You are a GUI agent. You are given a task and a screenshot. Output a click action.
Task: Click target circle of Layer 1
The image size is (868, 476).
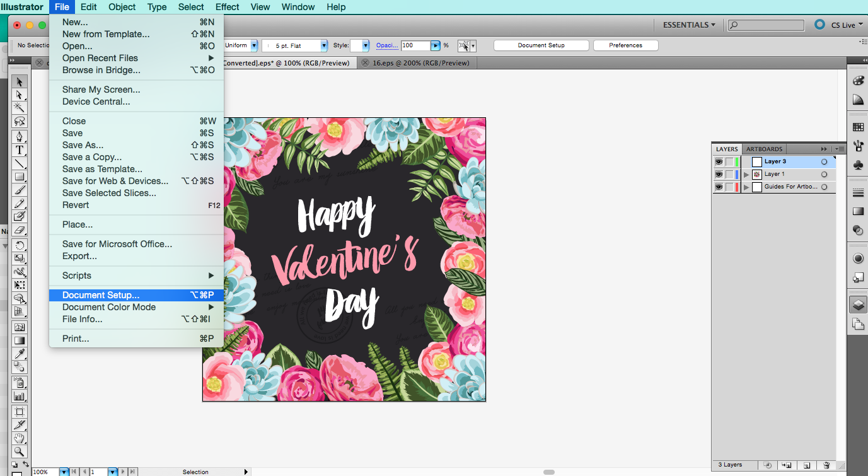pyautogui.click(x=824, y=174)
